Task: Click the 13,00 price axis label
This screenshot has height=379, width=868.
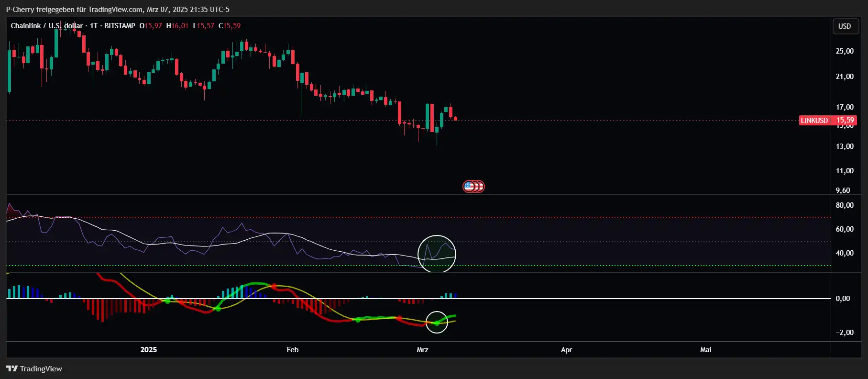Action: pyautogui.click(x=845, y=146)
